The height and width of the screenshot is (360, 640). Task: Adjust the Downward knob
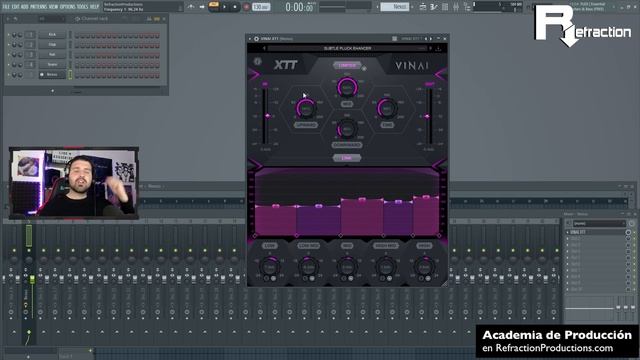coord(347,129)
